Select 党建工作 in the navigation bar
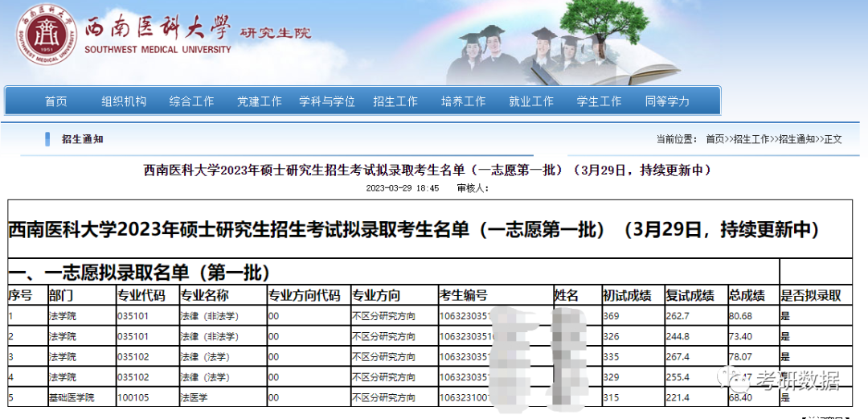868x419 pixels. (x=259, y=101)
